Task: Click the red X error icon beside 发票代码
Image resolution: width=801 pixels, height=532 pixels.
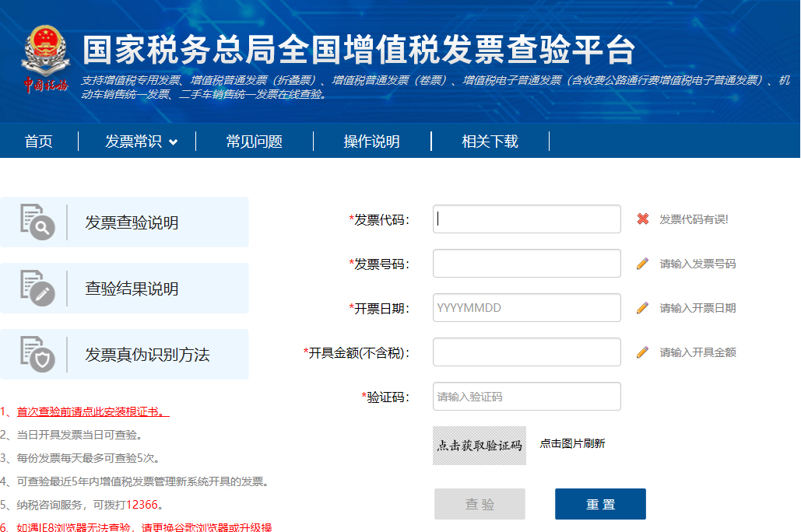Action: pos(643,219)
